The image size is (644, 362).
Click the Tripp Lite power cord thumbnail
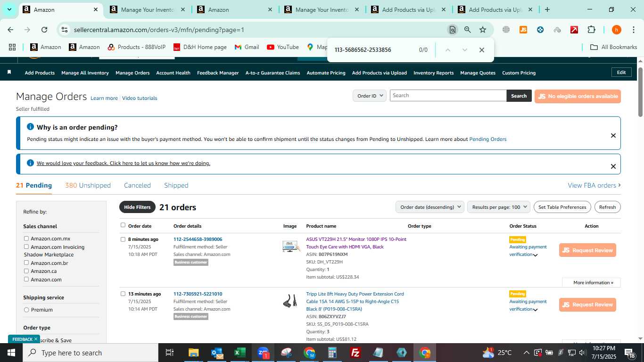[x=290, y=301]
